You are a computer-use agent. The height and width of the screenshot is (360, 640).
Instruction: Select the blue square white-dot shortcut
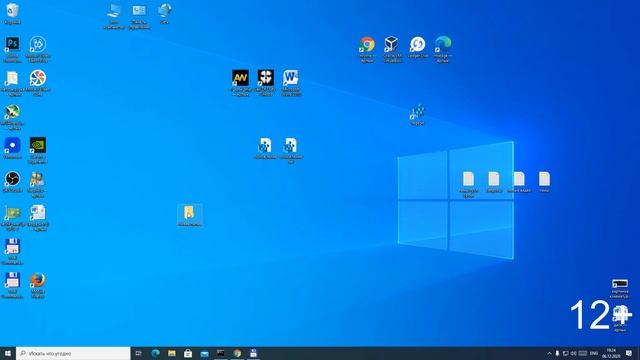click(12, 148)
